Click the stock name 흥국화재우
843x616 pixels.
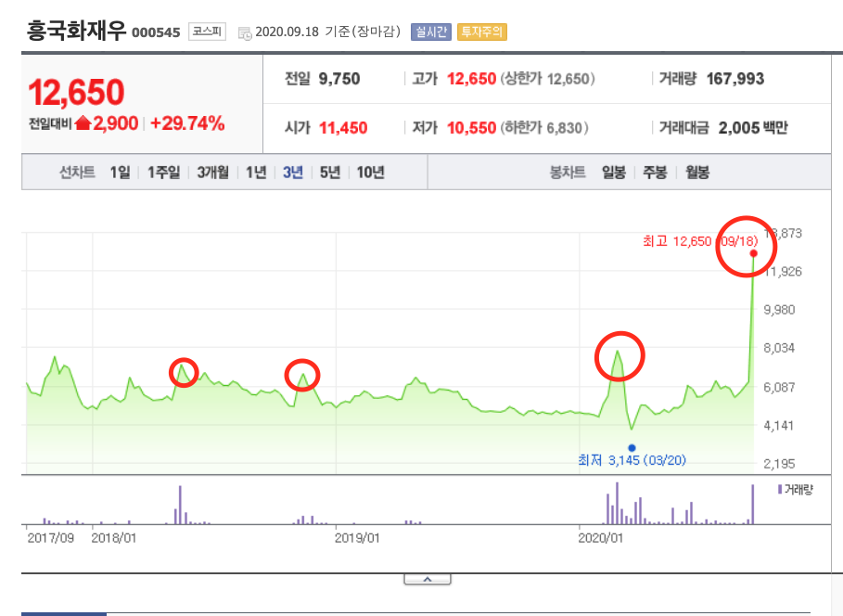click(x=76, y=31)
